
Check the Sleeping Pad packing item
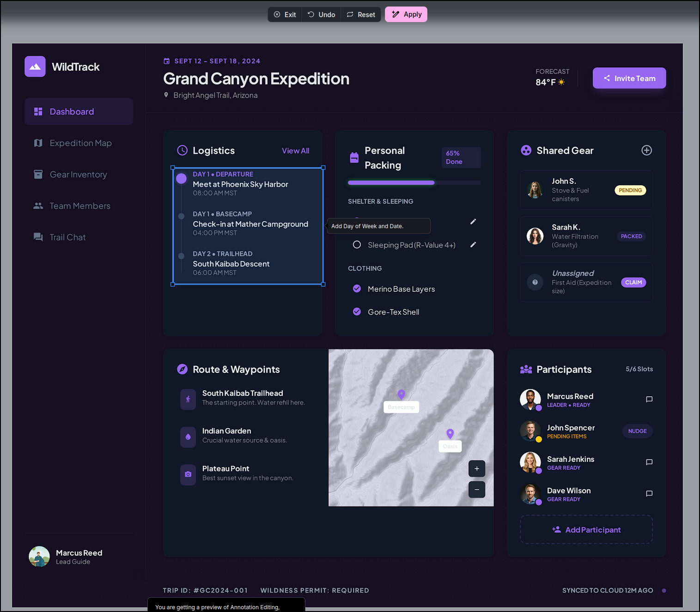click(357, 245)
